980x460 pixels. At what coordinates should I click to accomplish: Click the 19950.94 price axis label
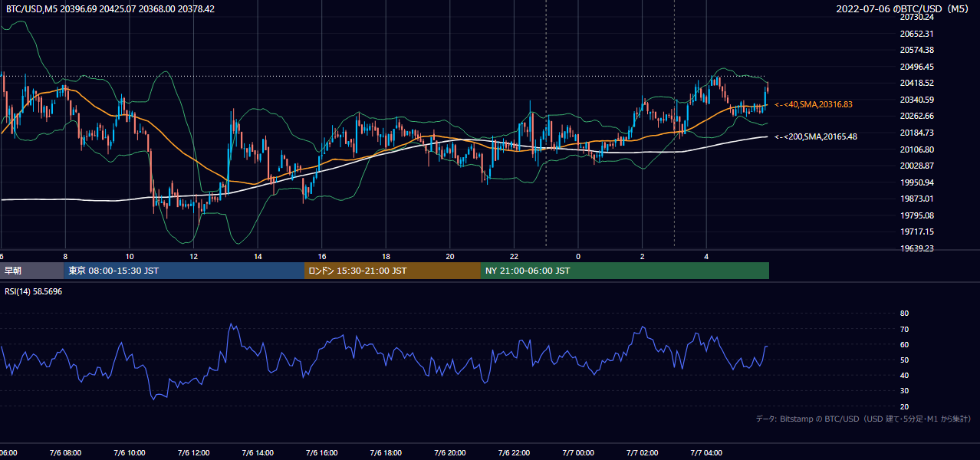pyautogui.click(x=916, y=182)
